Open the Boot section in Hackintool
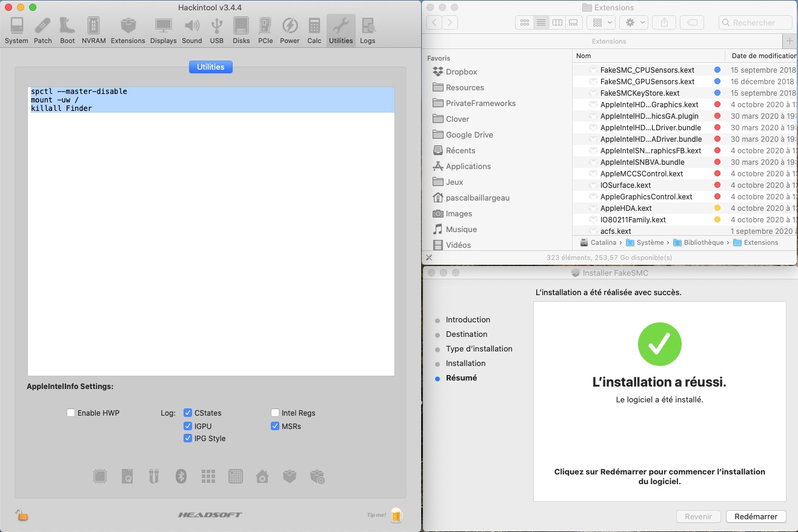This screenshot has height=532, width=798. 67,30
